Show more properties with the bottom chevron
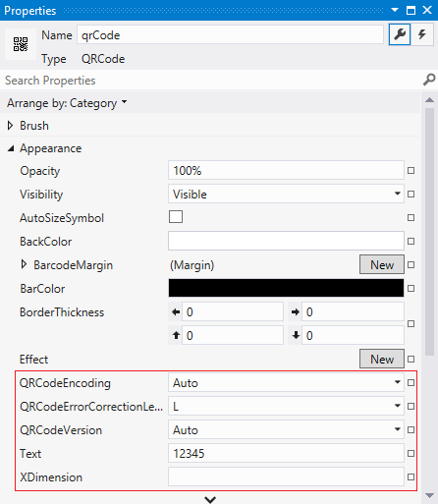438x504 pixels. [210, 499]
